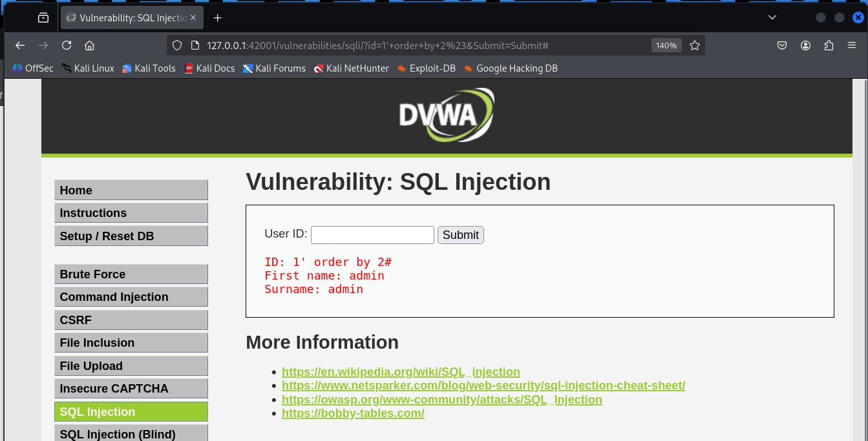868x441 pixels.
Task: Open the browser home page
Action: (90, 45)
